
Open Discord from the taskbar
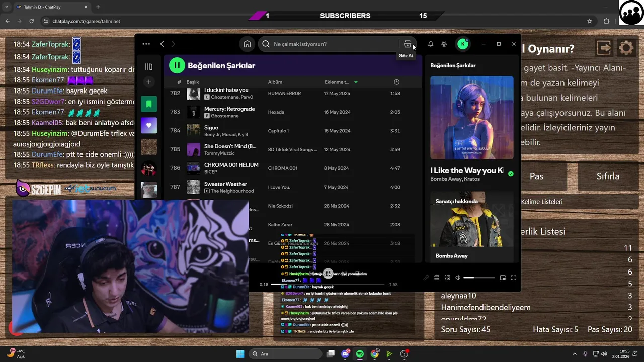pyautogui.click(x=345, y=354)
